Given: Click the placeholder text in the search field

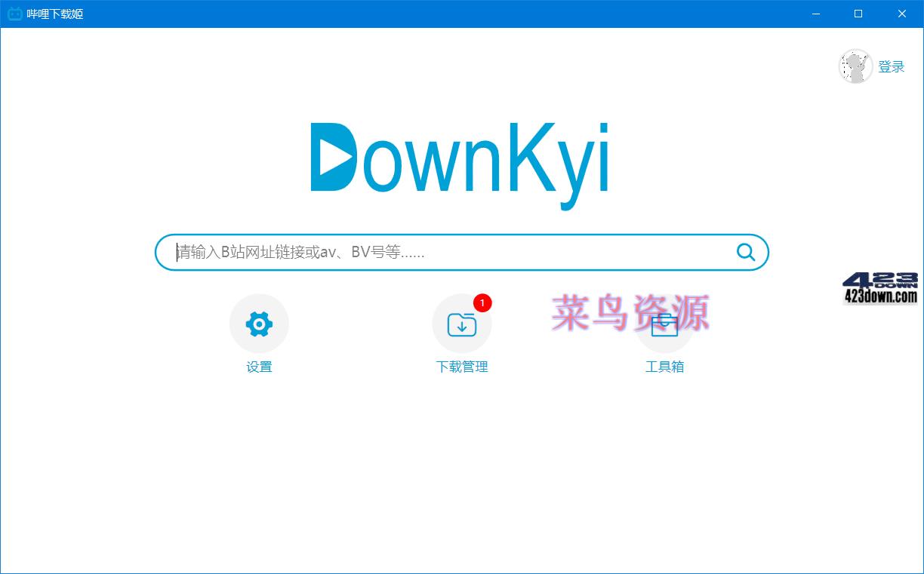Looking at the screenshot, I should click(302, 252).
